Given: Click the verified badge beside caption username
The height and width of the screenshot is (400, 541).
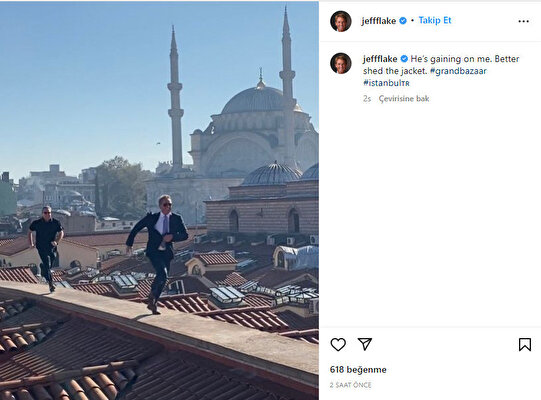Looking at the screenshot, I should click(404, 59).
